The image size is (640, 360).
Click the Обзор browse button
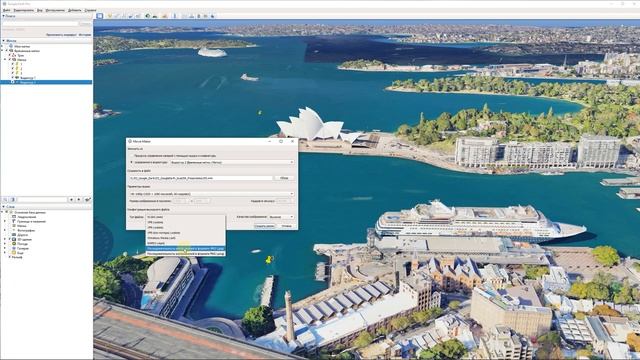284,178
